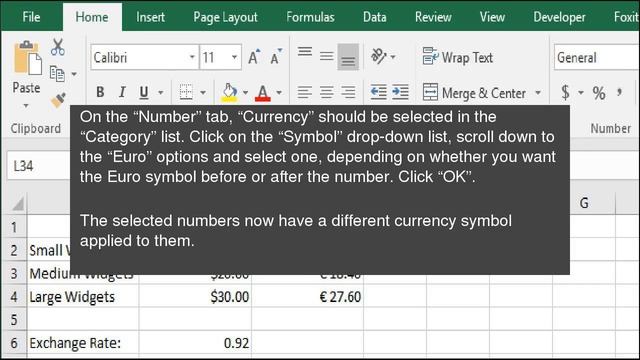Viewport: 640px width, 360px height.
Task: Click Decrease Indent icon
Action: point(378,92)
